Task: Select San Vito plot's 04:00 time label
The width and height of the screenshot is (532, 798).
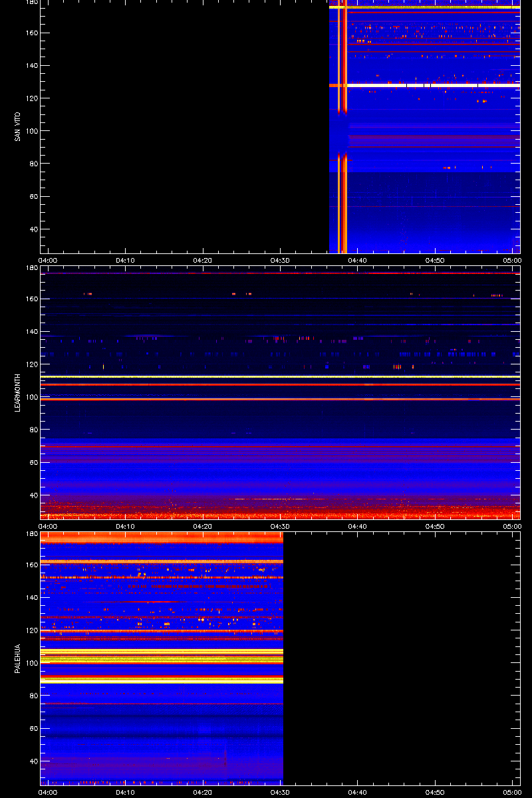Action: (49, 260)
